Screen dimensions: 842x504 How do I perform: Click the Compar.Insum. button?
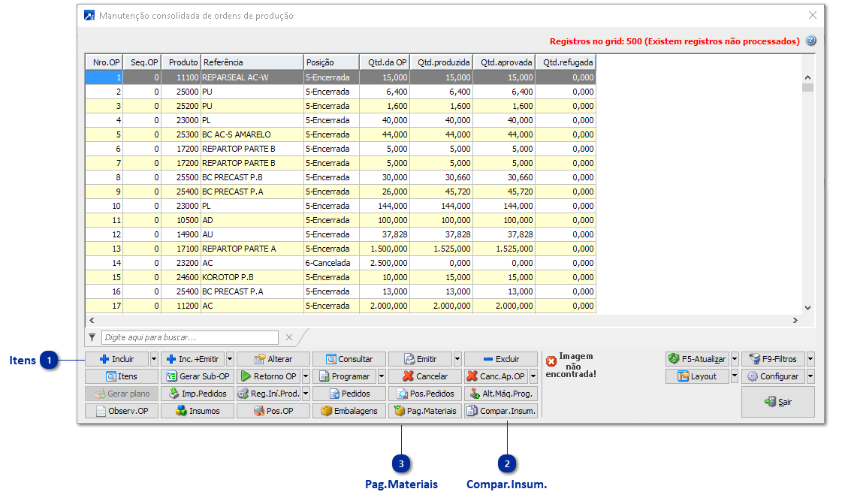pos(500,411)
